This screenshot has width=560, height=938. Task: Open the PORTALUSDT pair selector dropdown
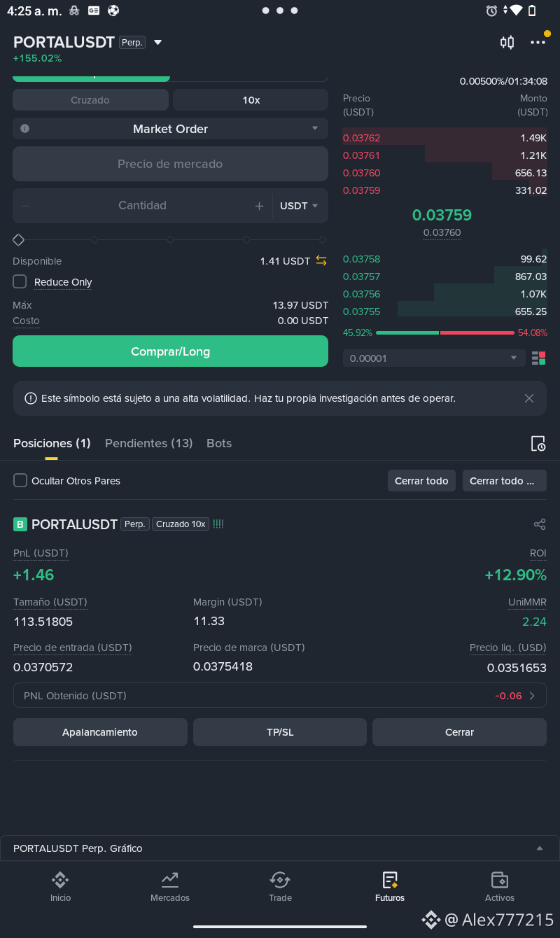pyautogui.click(x=157, y=43)
